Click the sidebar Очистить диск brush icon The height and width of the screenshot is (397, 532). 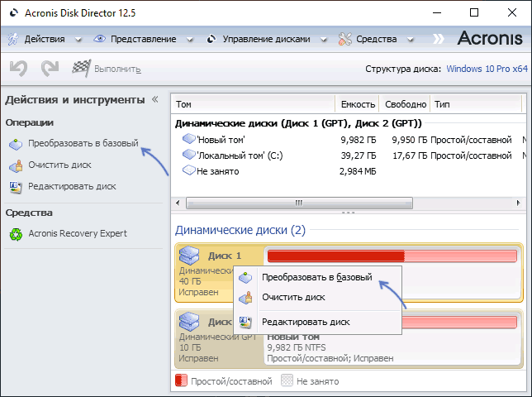pos(16,165)
